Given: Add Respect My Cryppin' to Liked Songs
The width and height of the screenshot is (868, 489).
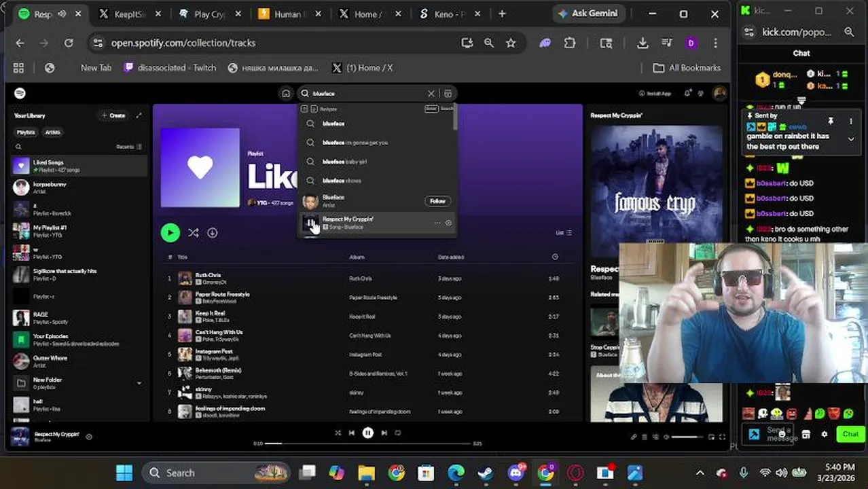Looking at the screenshot, I should point(448,223).
